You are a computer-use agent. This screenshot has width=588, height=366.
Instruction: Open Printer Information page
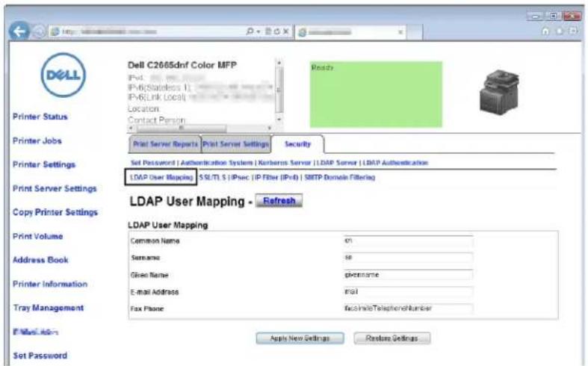point(50,284)
